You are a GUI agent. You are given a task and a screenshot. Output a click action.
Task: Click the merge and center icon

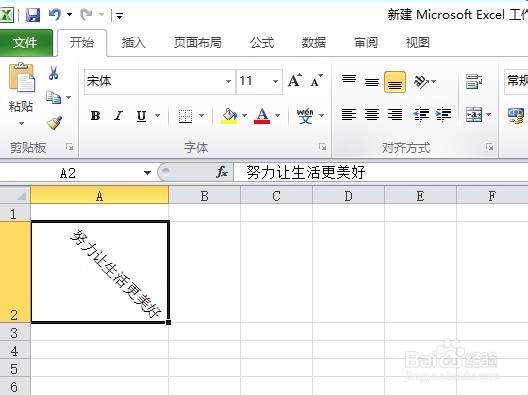click(x=474, y=115)
